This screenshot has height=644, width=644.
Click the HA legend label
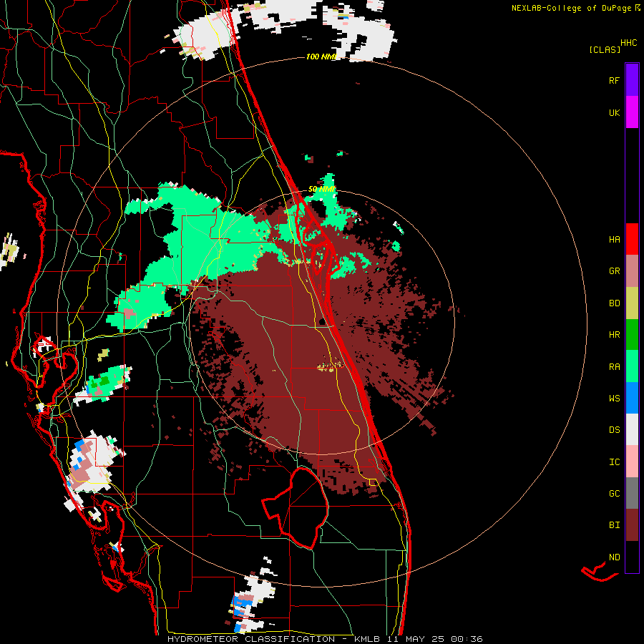click(614, 239)
